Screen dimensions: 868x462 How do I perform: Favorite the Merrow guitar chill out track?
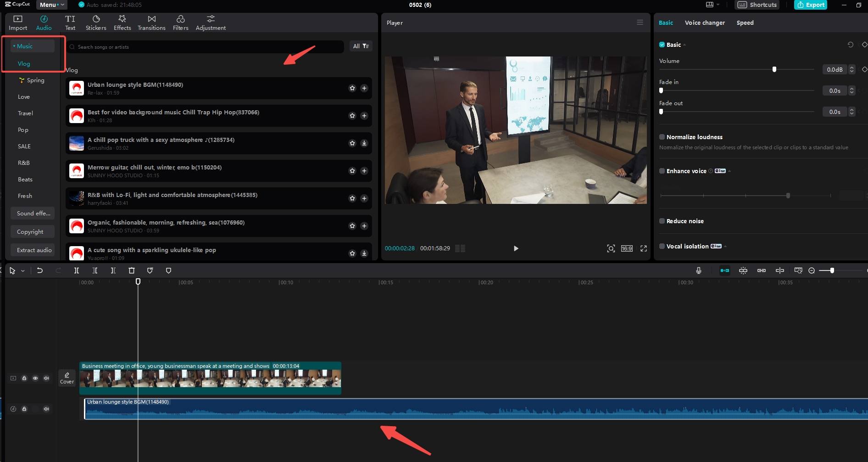point(352,171)
